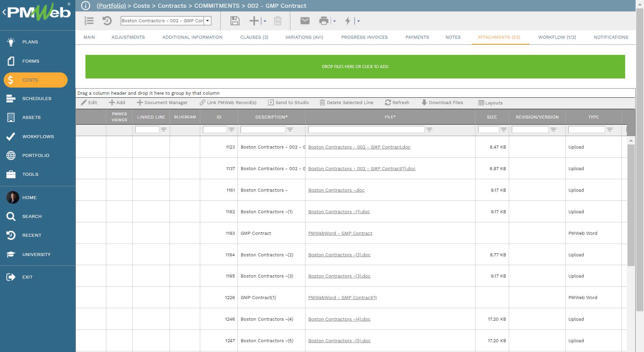This screenshot has width=644, height=352.
Task: Open the Document Manager
Action: (163, 102)
